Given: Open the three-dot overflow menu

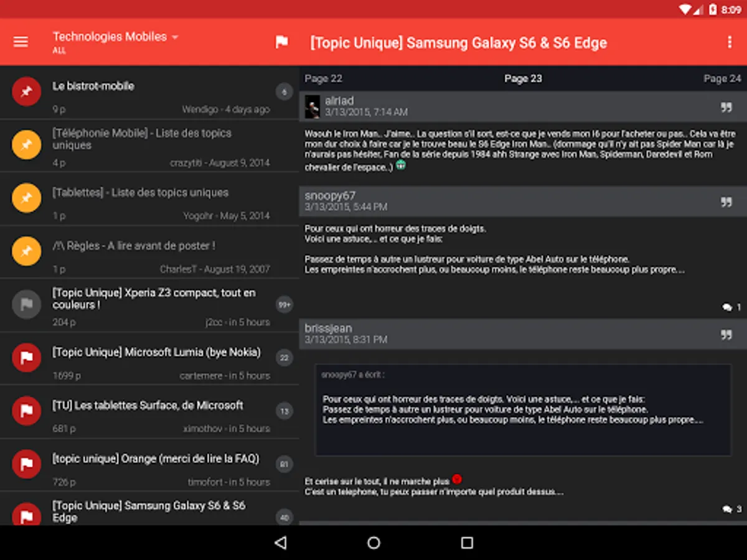Looking at the screenshot, I should tap(730, 42).
